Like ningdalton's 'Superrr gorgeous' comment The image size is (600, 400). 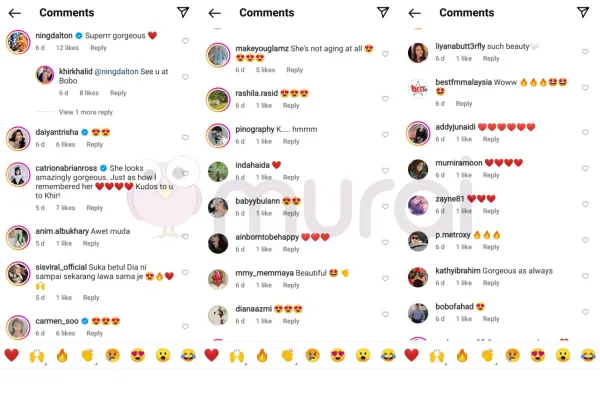coord(185,41)
